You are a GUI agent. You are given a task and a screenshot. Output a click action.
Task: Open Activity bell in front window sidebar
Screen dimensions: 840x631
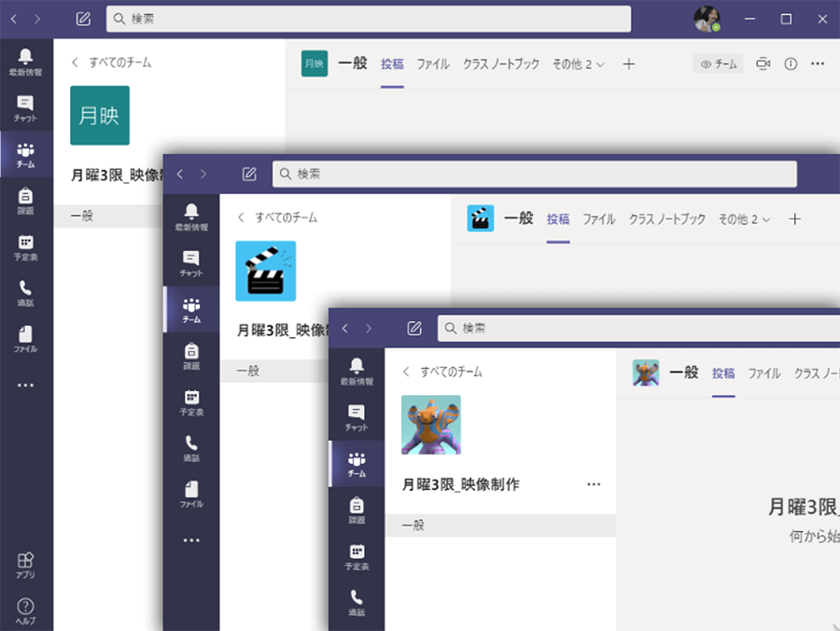(x=357, y=372)
